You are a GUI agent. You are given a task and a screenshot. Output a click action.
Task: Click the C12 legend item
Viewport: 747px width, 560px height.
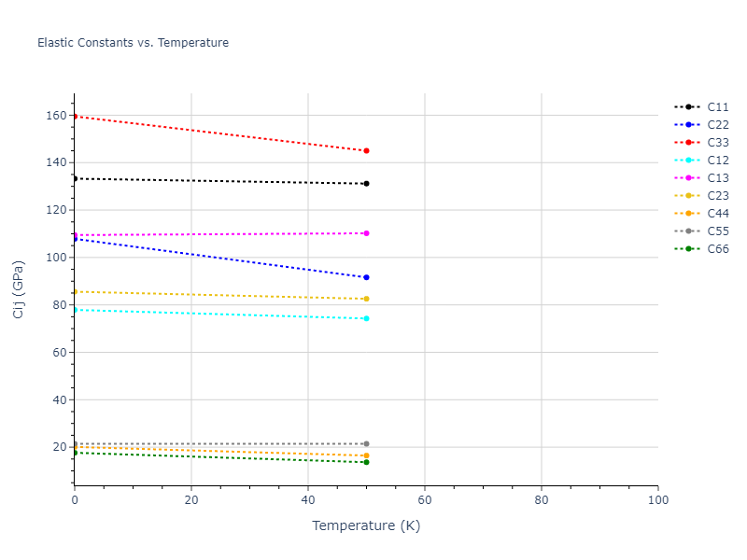pos(717,161)
